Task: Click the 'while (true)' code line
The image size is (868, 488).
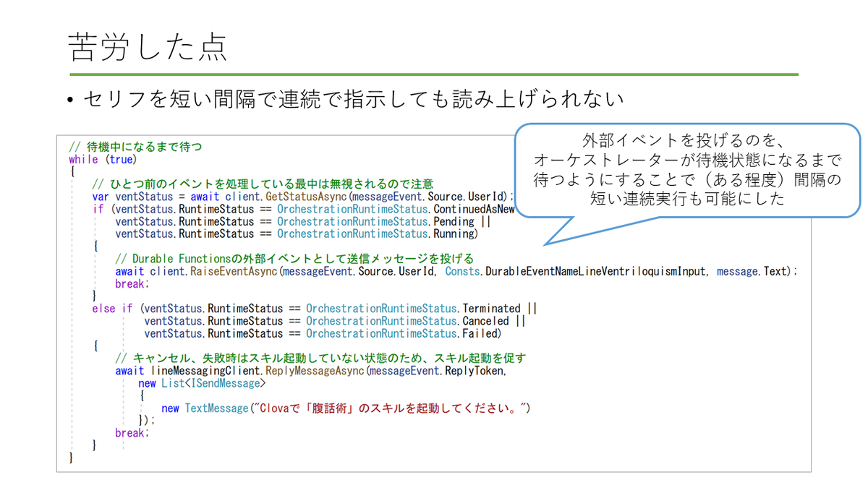Action: click(x=103, y=159)
